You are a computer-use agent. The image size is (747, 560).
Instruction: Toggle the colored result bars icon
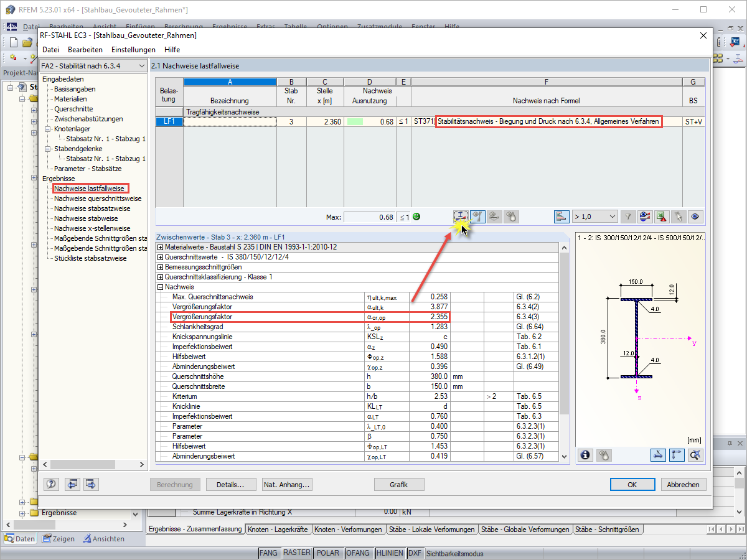pyautogui.click(x=561, y=217)
